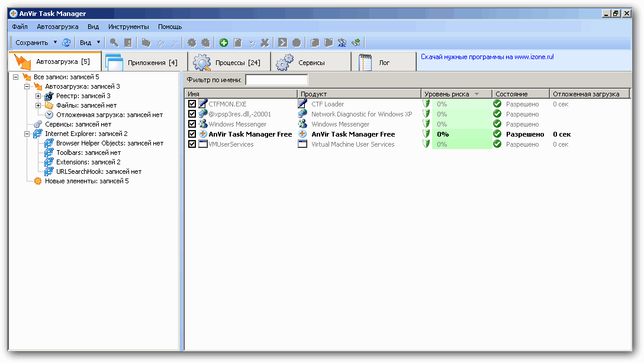Click the magnifier search toolbar icon
644x363 pixels.
point(114,42)
